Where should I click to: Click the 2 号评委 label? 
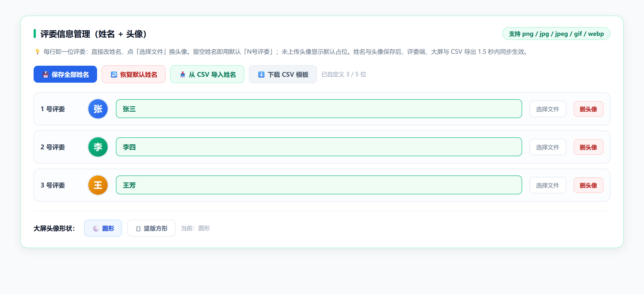(x=53, y=147)
